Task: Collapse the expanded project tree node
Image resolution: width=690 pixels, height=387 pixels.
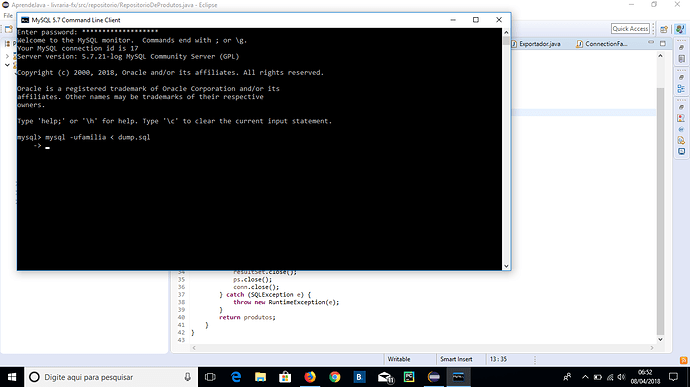Action: 7,65
